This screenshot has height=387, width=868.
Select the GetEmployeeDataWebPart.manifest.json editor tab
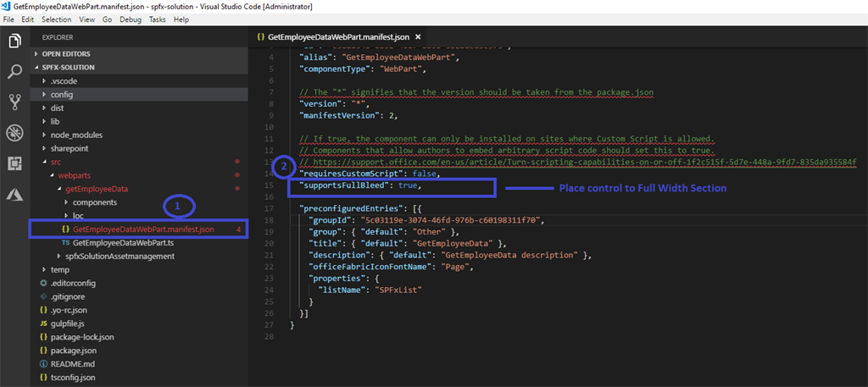337,37
